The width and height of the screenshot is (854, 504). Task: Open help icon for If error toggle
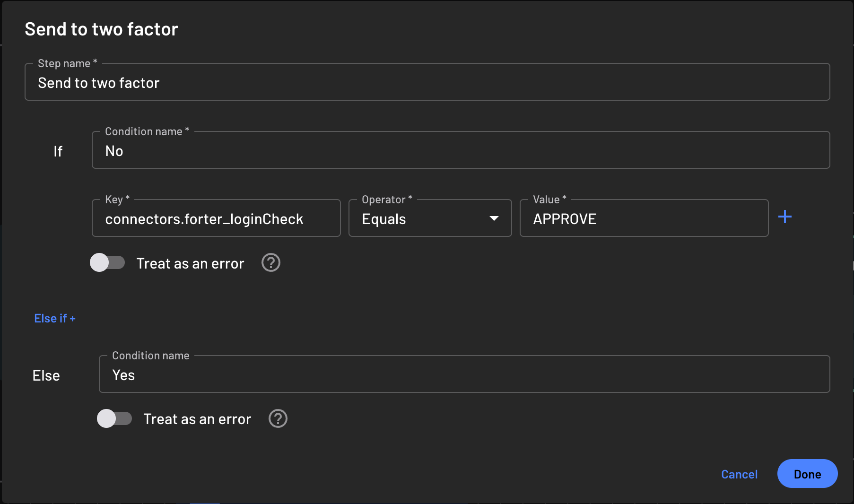pos(271,263)
